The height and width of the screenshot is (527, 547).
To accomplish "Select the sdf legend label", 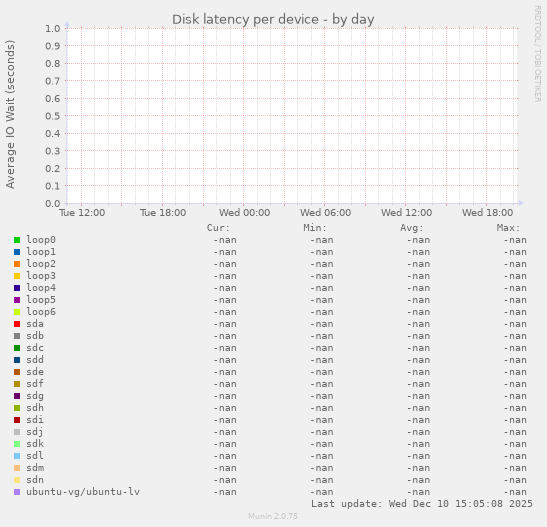I will tap(35, 384).
